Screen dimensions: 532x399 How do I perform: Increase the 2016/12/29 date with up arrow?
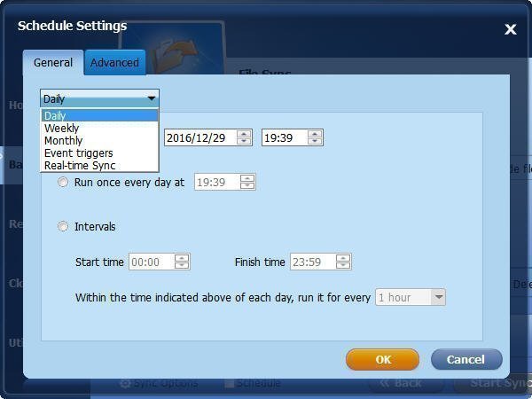point(244,134)
